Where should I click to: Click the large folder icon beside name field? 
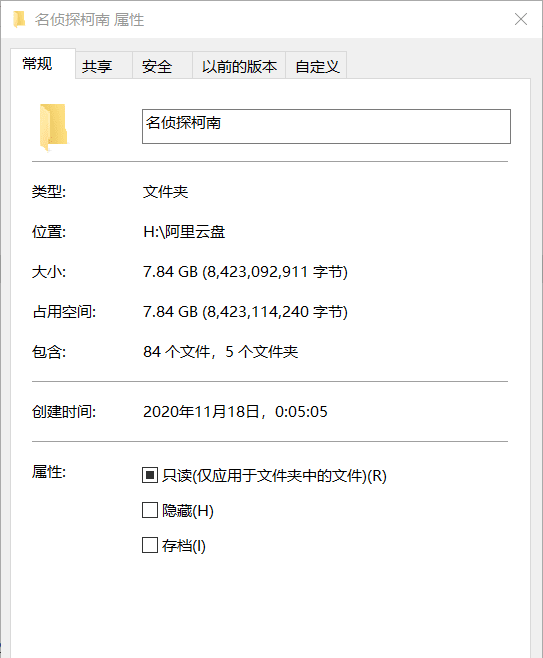pyautogui.click(x=54, y=127)
